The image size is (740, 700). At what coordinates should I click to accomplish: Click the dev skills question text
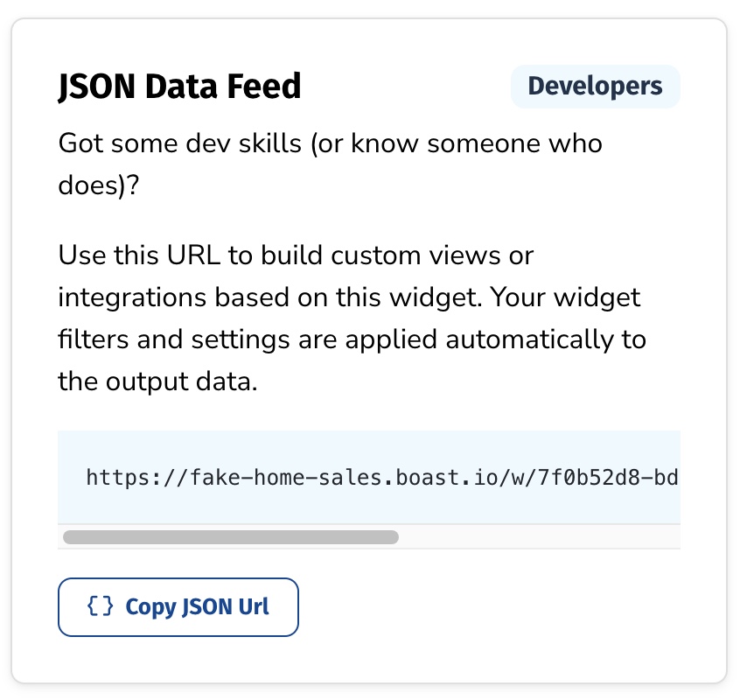pos(330,143)
